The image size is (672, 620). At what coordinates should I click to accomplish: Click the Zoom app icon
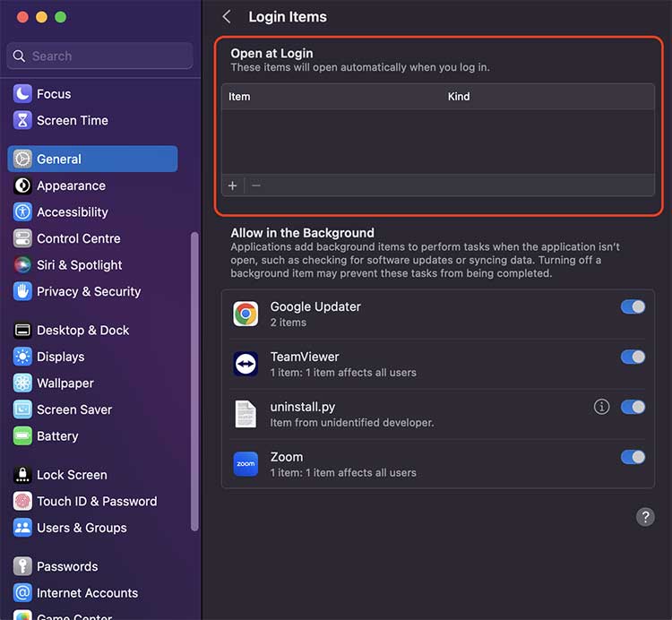point(246,464)
